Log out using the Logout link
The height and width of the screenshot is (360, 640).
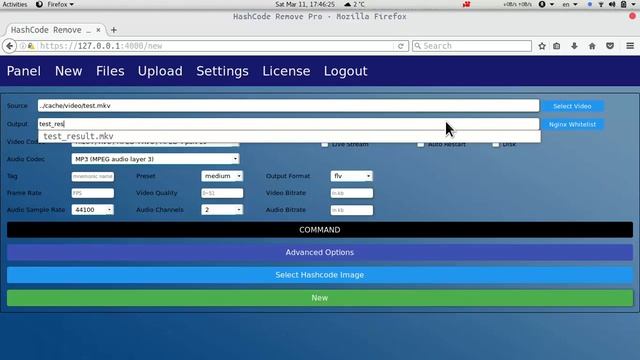(345, 71)
